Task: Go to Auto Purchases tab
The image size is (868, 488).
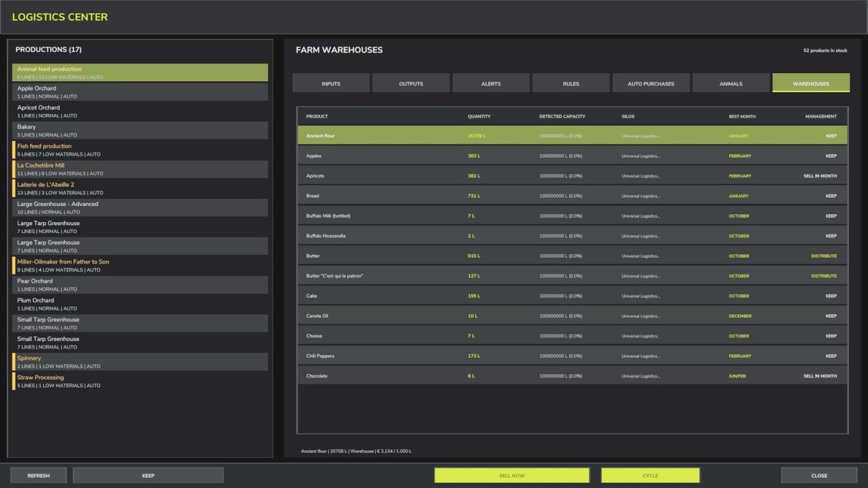Action: 651,83
